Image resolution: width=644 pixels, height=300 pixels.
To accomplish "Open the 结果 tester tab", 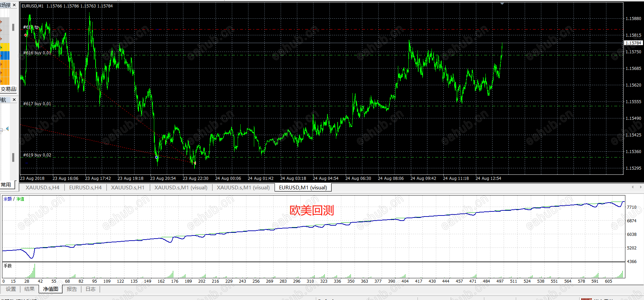I will 29,289.
